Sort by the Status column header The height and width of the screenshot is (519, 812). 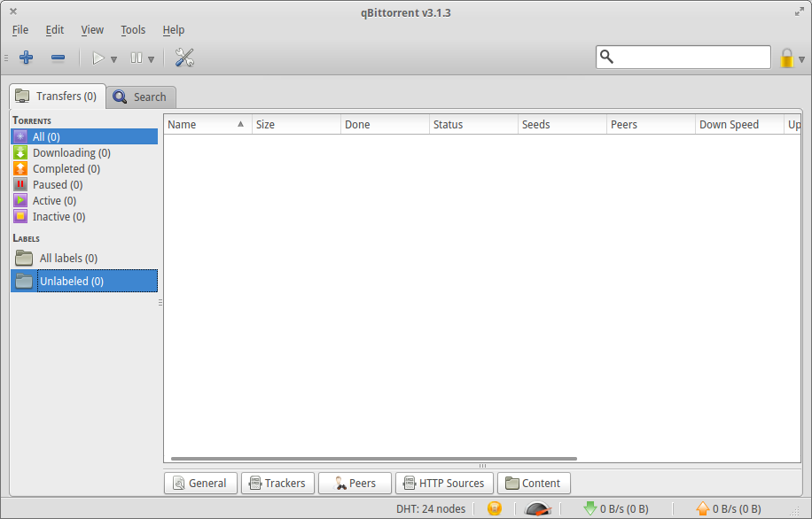point(473,125)
